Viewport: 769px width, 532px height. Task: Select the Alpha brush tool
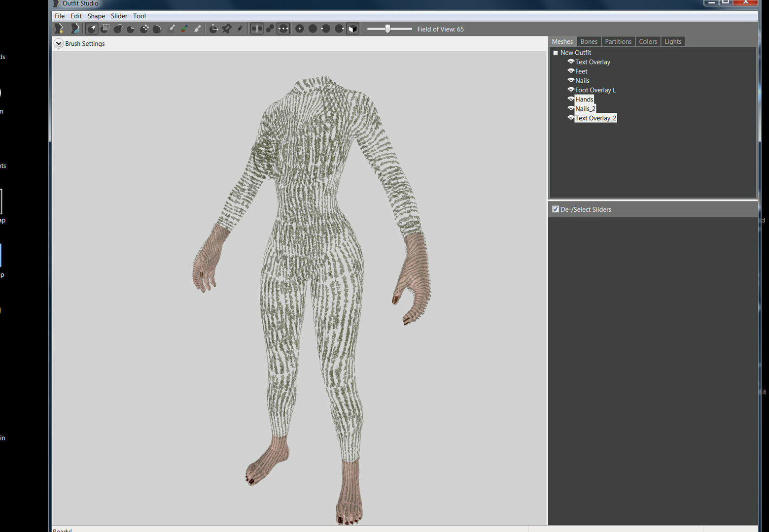[198, 29]
